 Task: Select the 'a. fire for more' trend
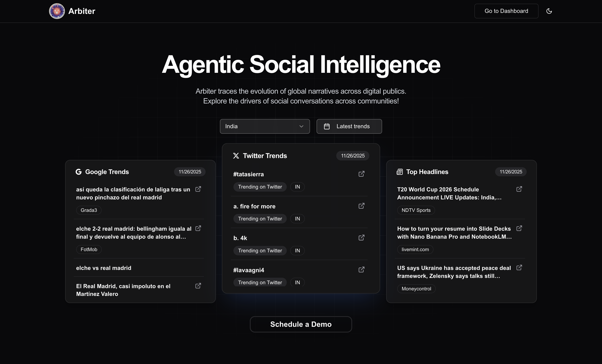tap(254, 206)
